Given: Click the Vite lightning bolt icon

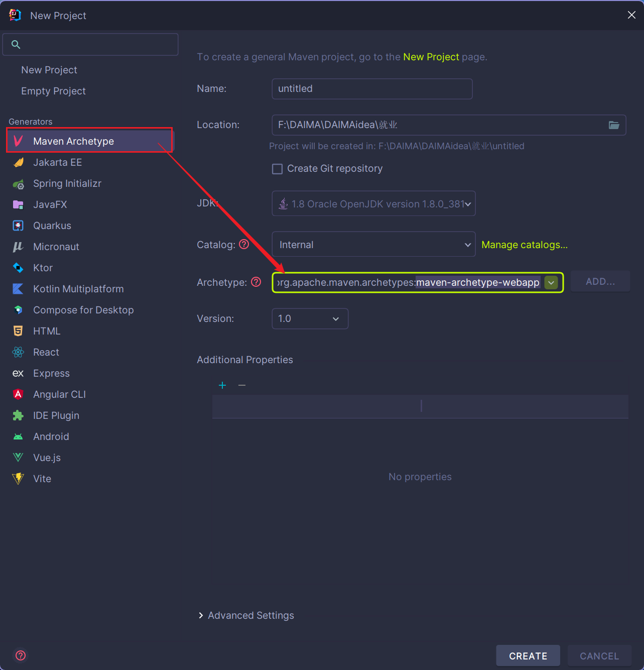Looking at the screenshot, I should pos(19,479).
